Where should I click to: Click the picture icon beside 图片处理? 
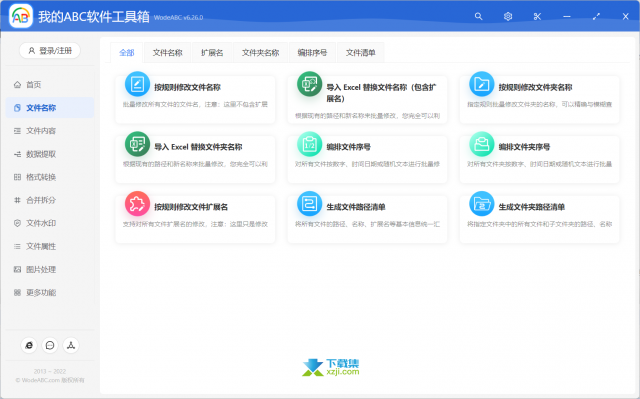tap(17, 270)
